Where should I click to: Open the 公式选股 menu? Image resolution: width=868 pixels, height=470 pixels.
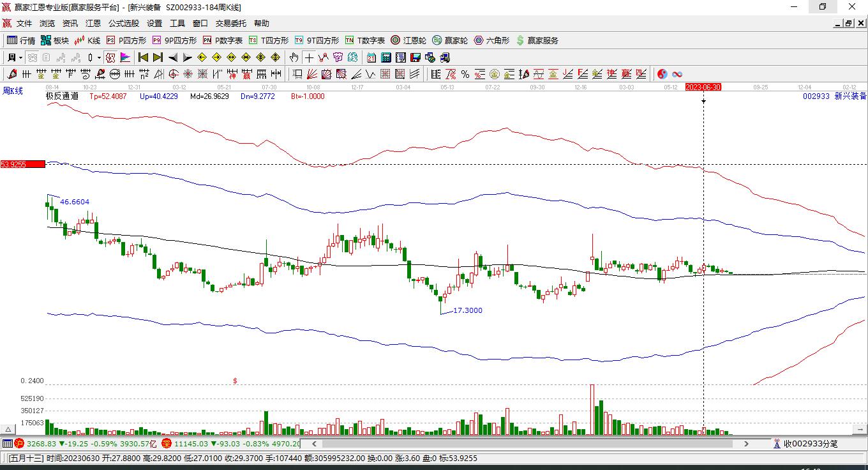click(123, 24)
